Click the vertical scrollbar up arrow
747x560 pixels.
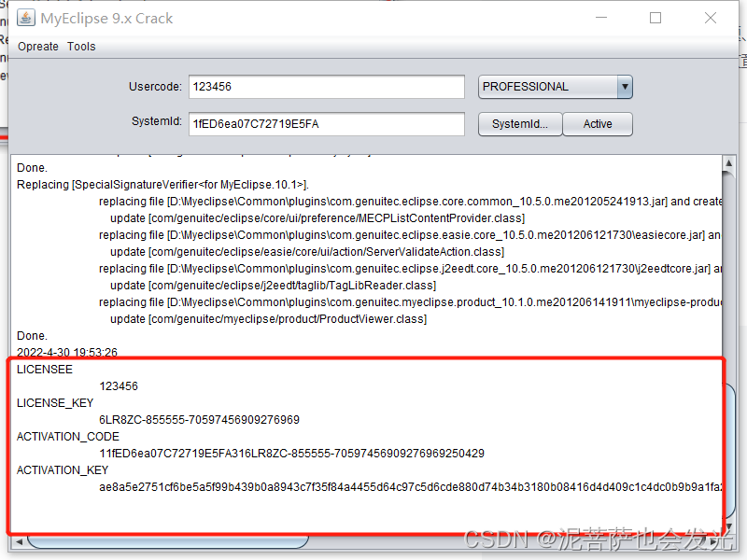pos(728,162)
